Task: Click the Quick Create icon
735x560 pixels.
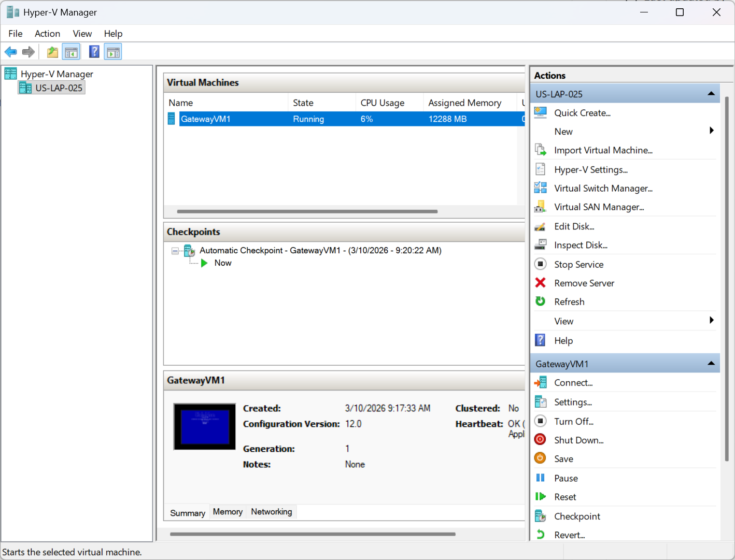Action: point(540,112)
